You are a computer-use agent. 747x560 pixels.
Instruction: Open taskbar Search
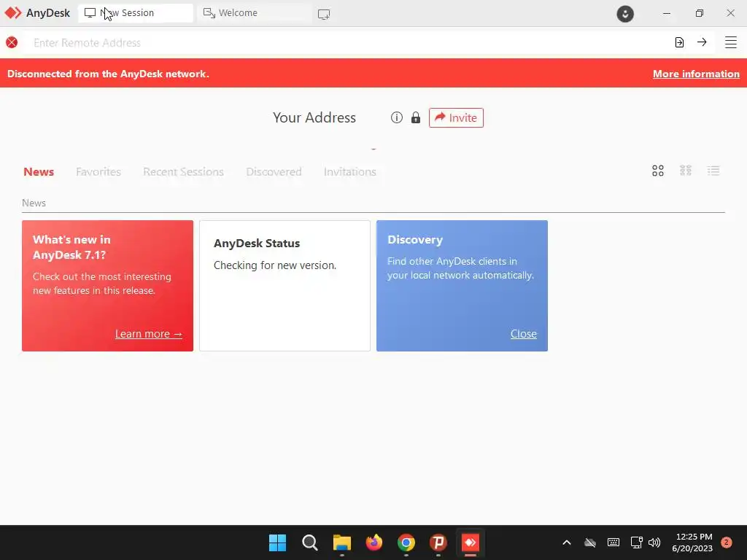click(309, 542)
